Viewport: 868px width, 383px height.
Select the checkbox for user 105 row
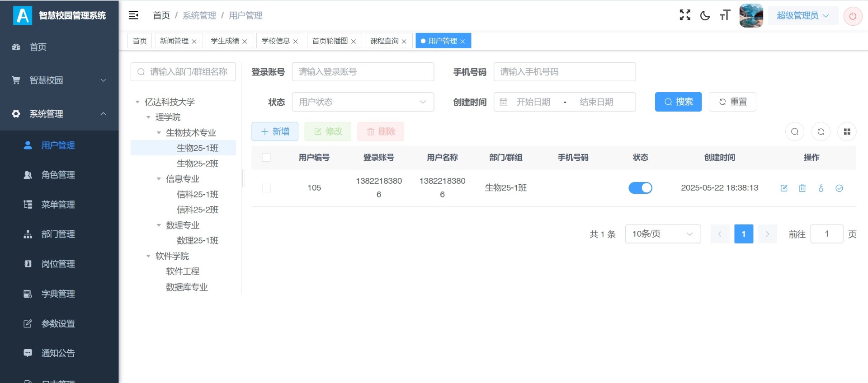coord(266,188)
